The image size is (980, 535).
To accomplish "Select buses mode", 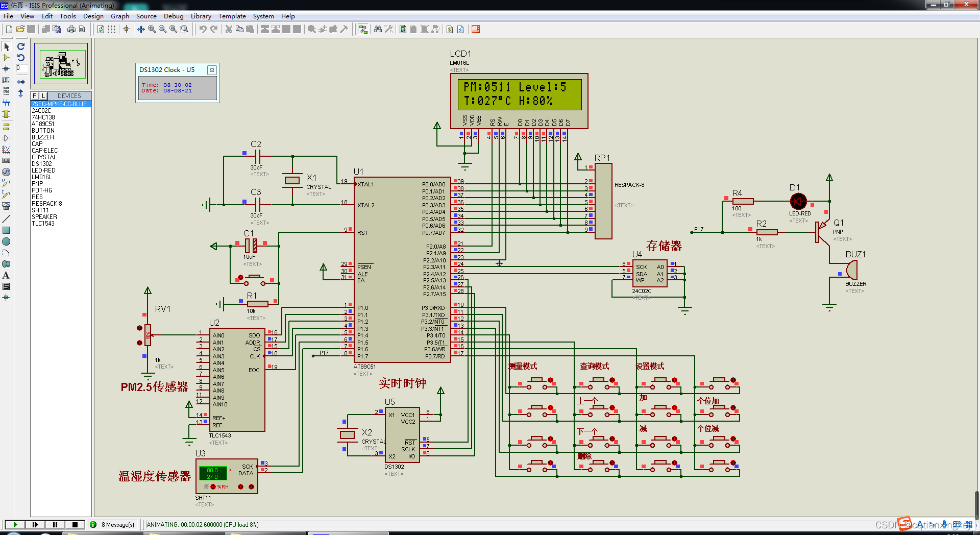I will point(6,103).
